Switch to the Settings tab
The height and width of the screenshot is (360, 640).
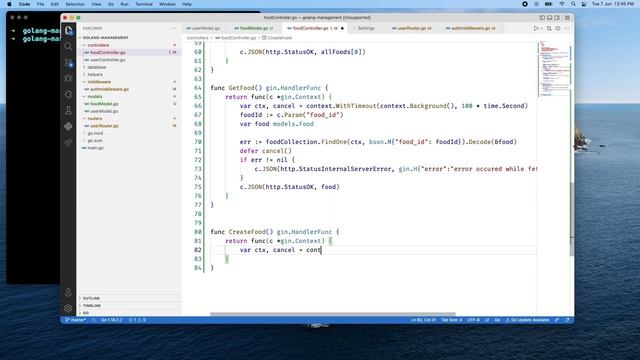[x=366, y=28]
